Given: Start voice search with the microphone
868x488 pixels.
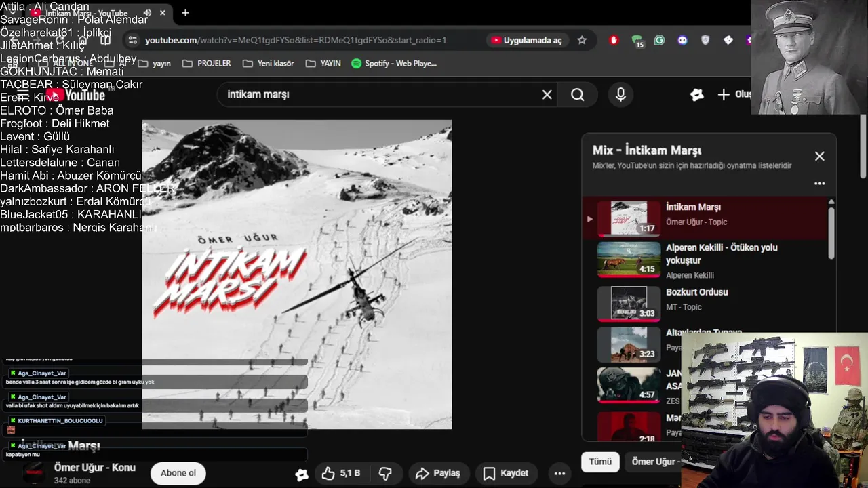Looking at the screenshot, I should click(x=620, y=95).
